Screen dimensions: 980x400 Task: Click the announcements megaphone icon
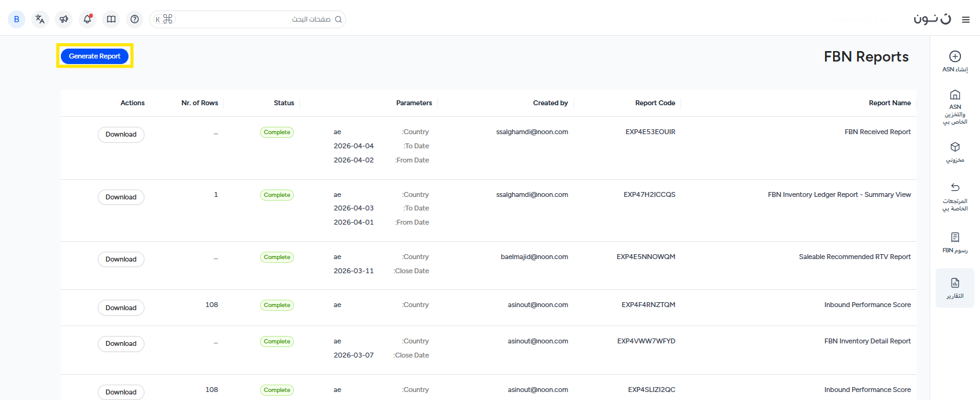[x=64, y=19]
